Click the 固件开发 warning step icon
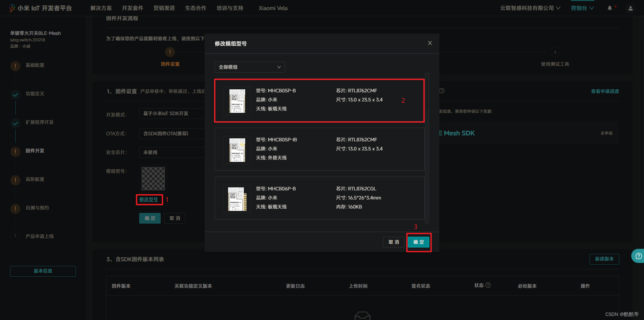This screenshot has width=644, height=320. tap(15, 152)
